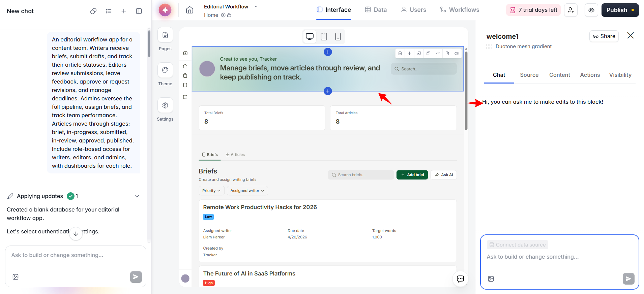Select the Actions tab in welcome1 panel
Viewport: 644px width, 294px height.
[590, 75]
